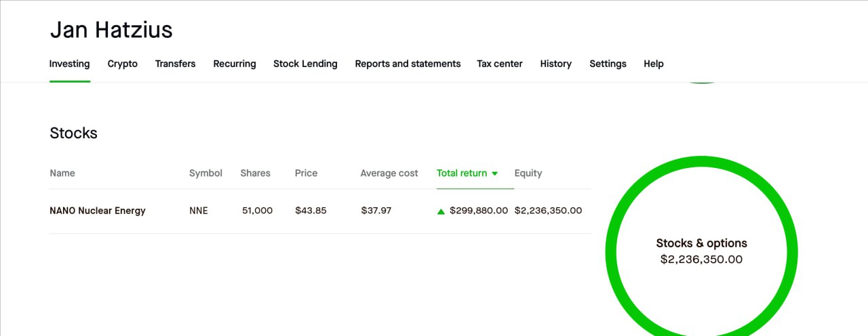The width and height of the screenshot is (868, 336).
Task: Click the Jan Hatzius account name heading
Action: tap(111, 30)
